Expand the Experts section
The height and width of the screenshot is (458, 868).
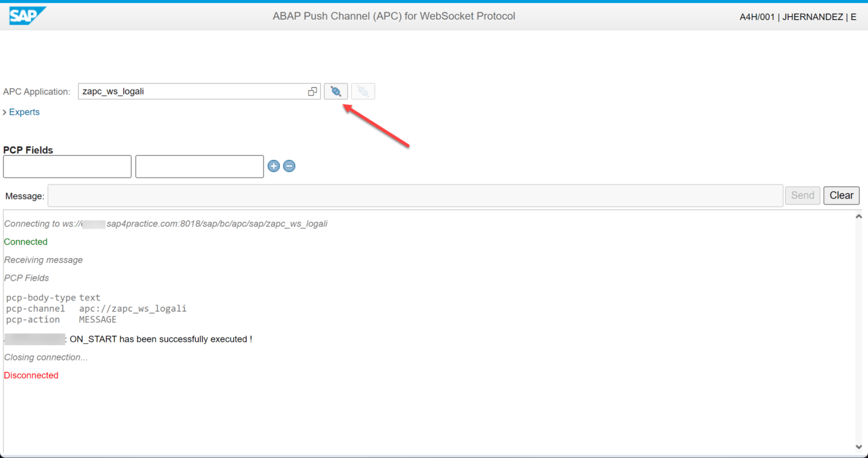(x=21, y=112)
